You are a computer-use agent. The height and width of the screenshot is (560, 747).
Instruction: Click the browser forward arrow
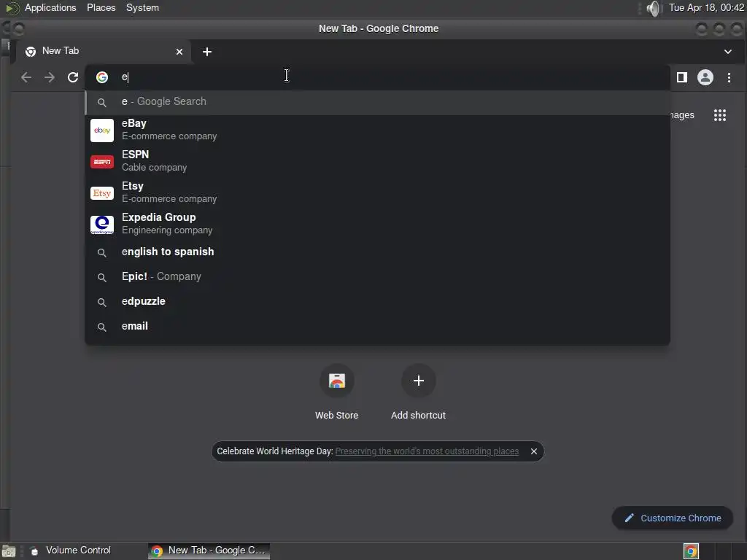(x=50, y=77)
